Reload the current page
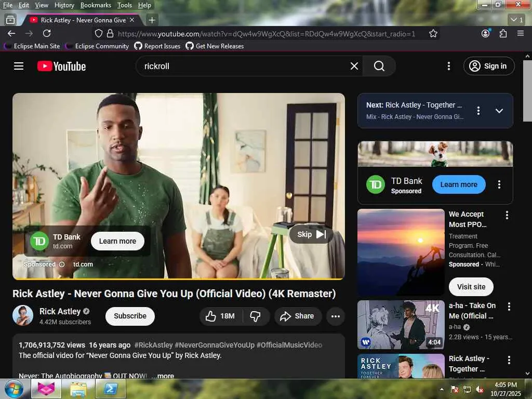 click(x=46, y=33)
